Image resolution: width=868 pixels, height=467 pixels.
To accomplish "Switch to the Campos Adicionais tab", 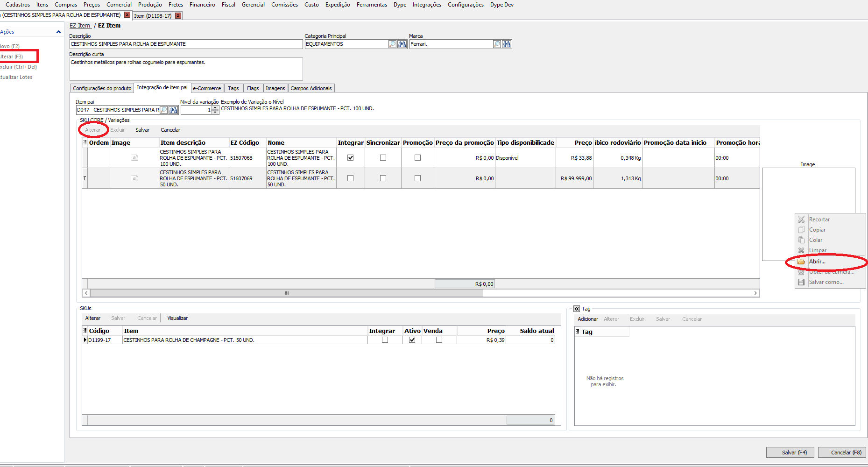I will 311,88.
